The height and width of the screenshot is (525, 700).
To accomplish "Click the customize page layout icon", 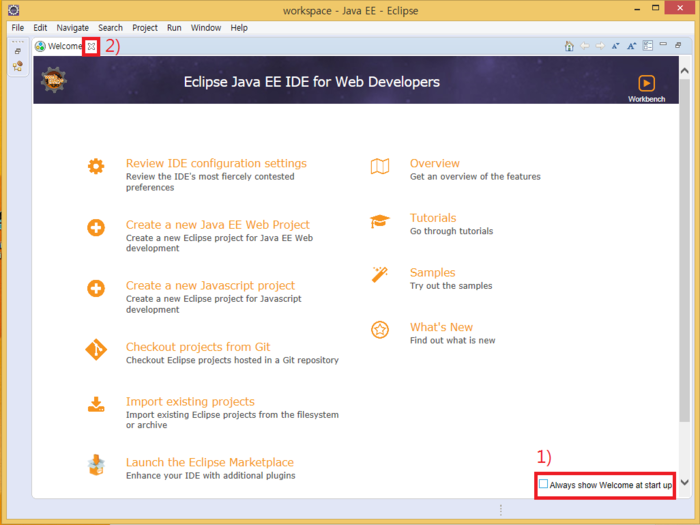I will tap(647, 46).
